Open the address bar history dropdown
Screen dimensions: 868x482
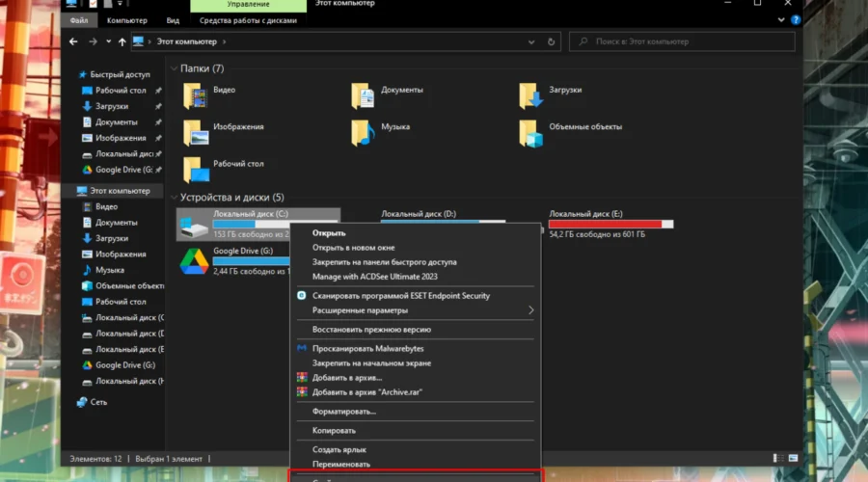tap(531, 41)
